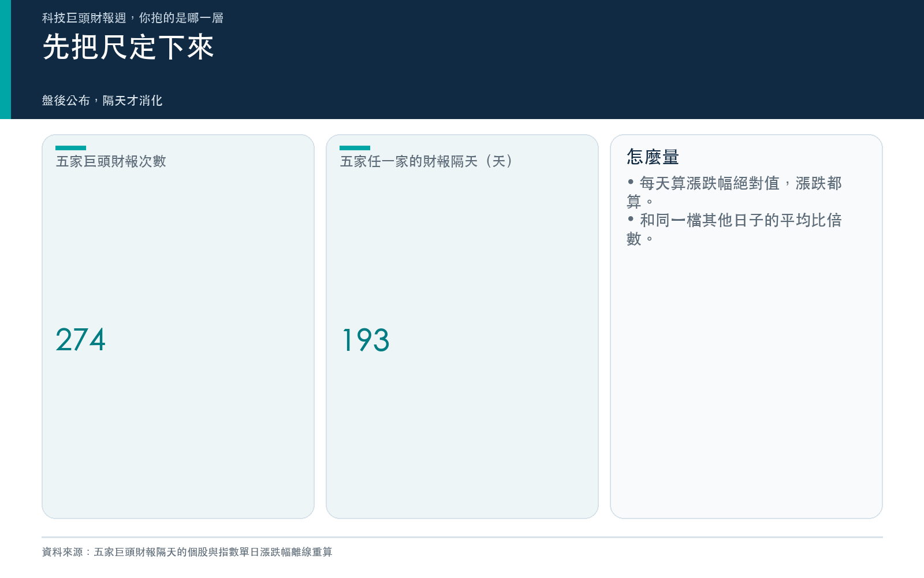Image resolution: width=924 pixels, height=578 pixels.
Task: Click the bullet 和同一檔其他日子的平均比倍數。
Action: (735, 229)
